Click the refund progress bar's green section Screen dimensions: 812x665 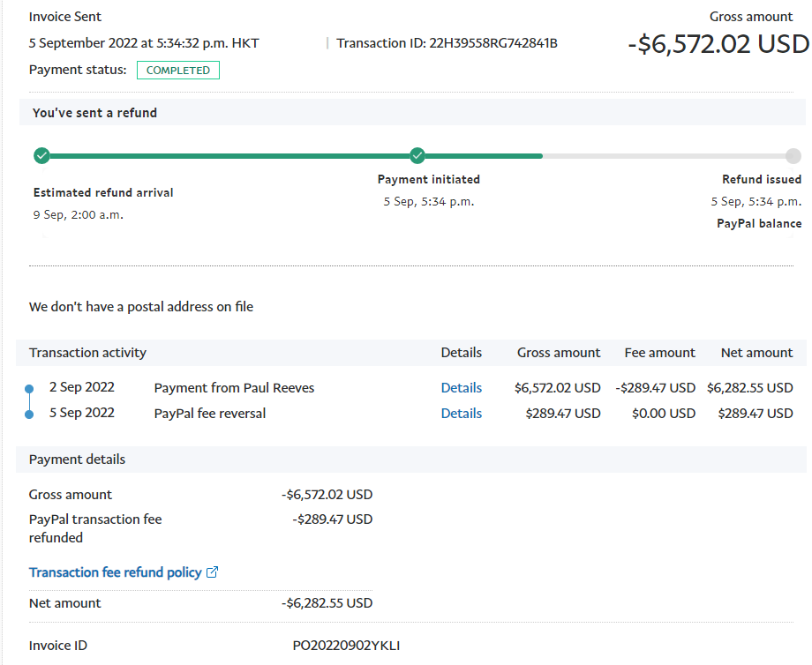[229, 156]
